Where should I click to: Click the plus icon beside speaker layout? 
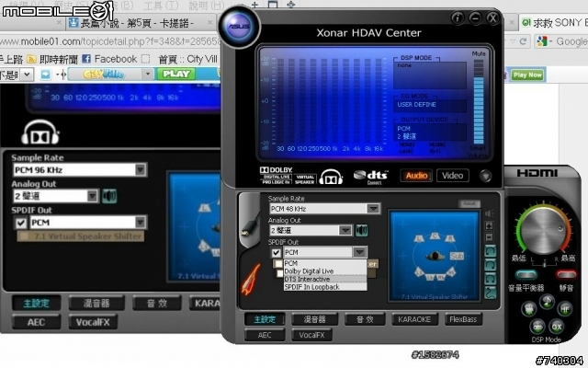[490, 225]
